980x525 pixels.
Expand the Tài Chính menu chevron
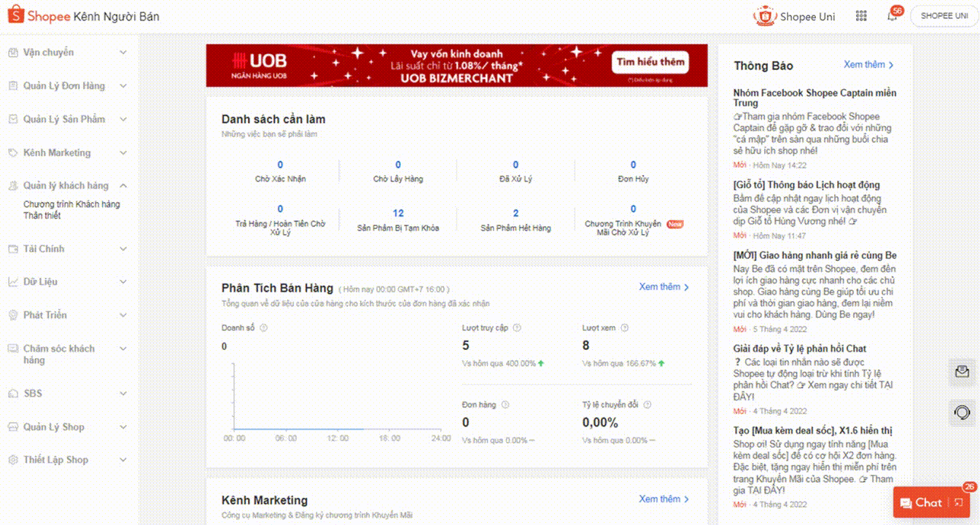(122, 249)
